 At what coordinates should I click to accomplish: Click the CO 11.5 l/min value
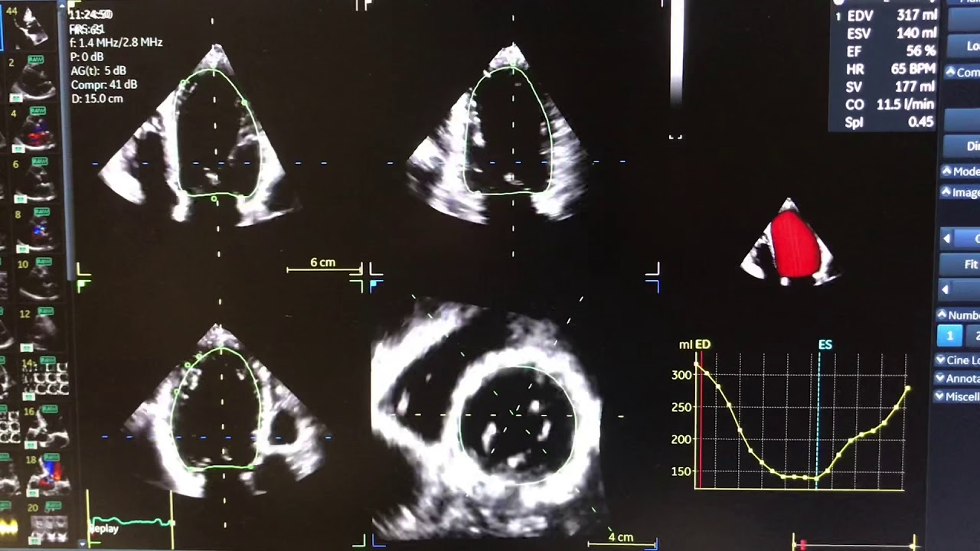pyautogui.click(x=905, y=104)
